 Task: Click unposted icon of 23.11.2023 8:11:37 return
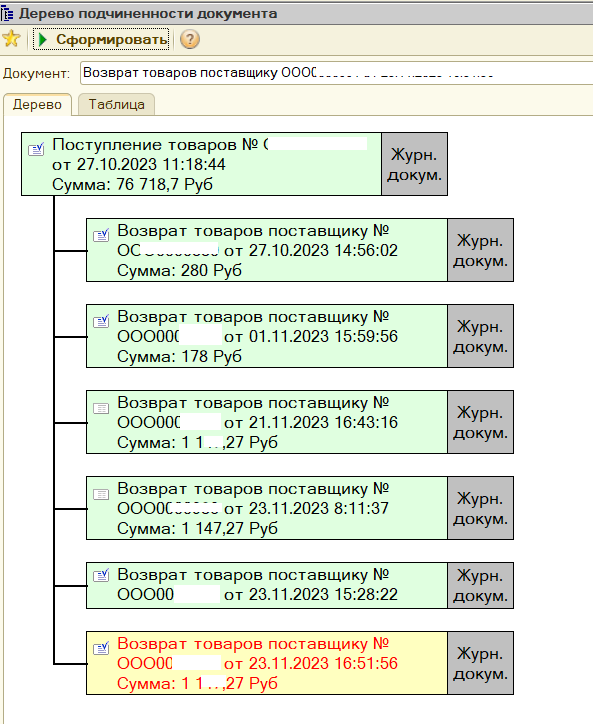[x=101, y=494]
